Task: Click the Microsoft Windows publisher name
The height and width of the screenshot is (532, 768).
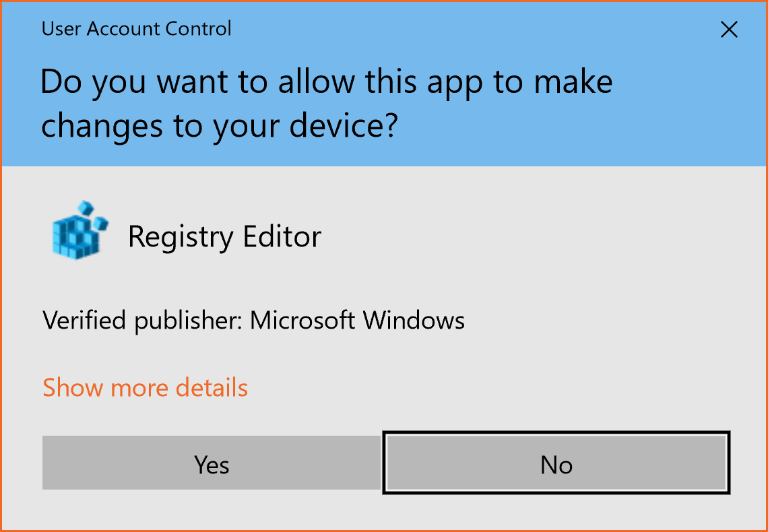Action: 358,321
